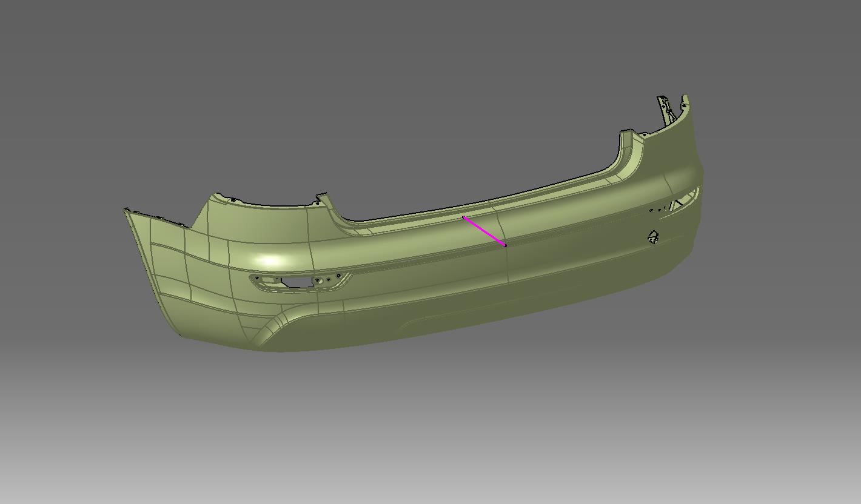Pick the upper endpoint of magenta line
Viewport: 861px width, 504px height.
click(464, 217)
